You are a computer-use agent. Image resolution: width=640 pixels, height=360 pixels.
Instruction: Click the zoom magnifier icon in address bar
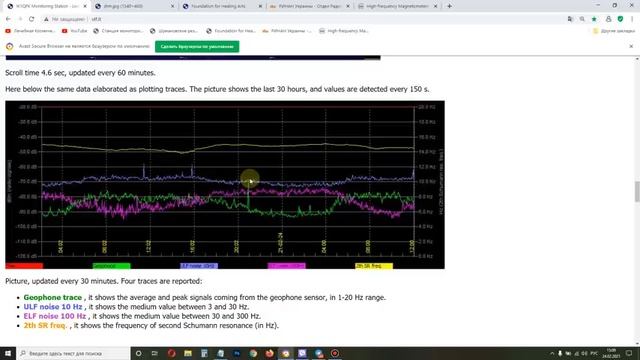(582, 19)
